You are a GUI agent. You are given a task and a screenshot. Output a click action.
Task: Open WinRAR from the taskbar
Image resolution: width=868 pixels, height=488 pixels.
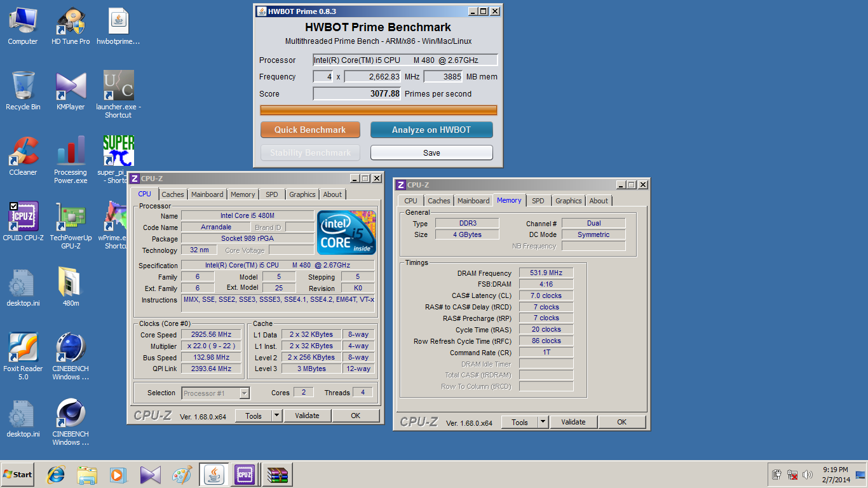[277, 475]
